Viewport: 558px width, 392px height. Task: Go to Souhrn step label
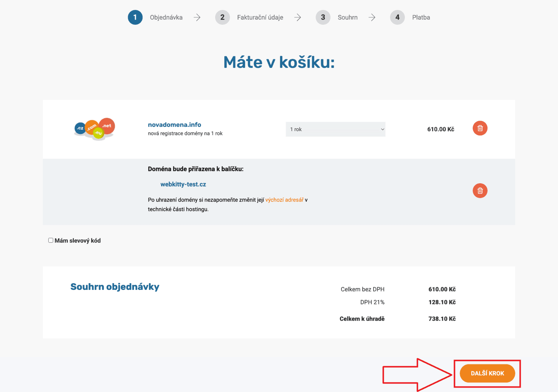tap(348, 17)
